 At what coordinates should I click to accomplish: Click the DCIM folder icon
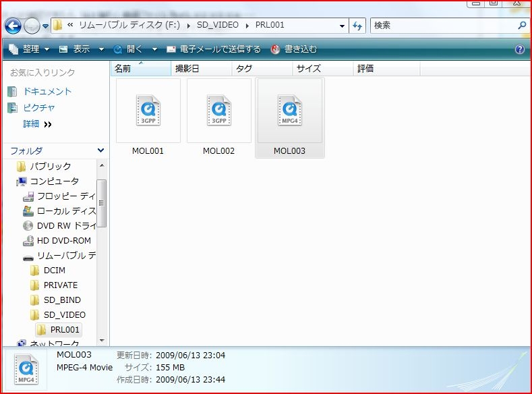(34, 271)
